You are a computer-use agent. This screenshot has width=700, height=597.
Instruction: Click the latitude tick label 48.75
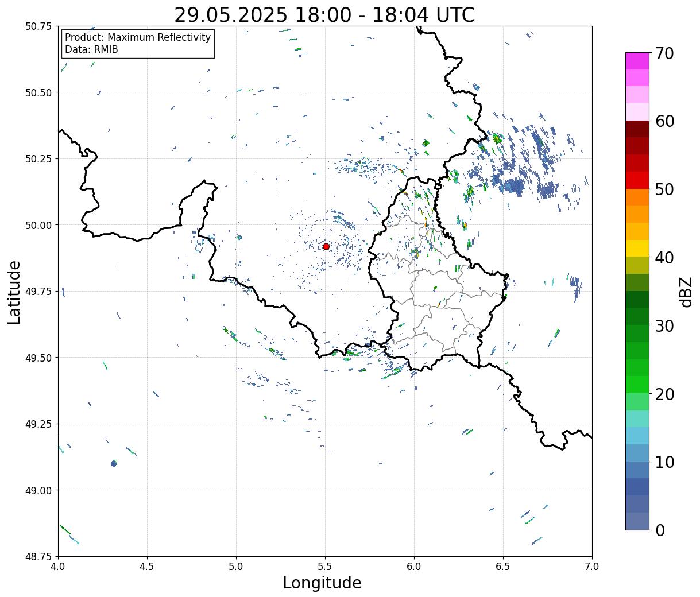[38, 557]
